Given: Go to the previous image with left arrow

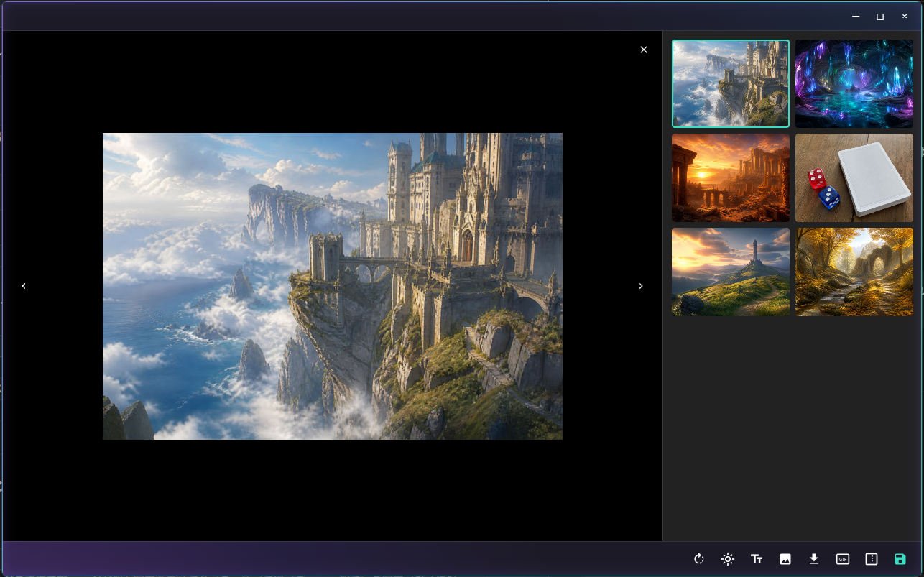Looking at the screenshot, I should 24,286.
